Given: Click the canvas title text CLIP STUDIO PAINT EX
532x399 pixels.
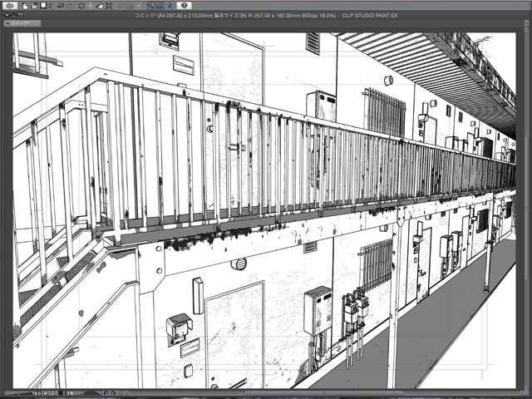Looking at the screenshot, I should click(370, 16).
